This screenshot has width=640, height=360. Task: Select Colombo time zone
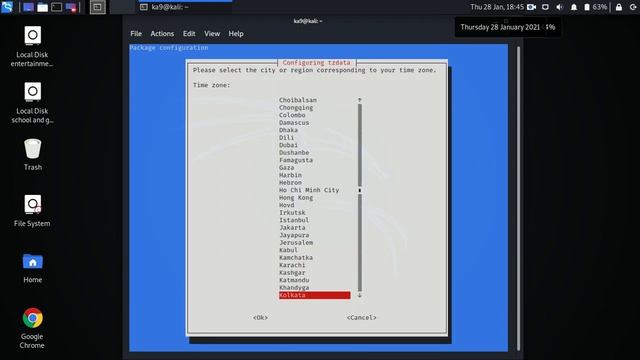pyautogui.click(x=292, y=115)
